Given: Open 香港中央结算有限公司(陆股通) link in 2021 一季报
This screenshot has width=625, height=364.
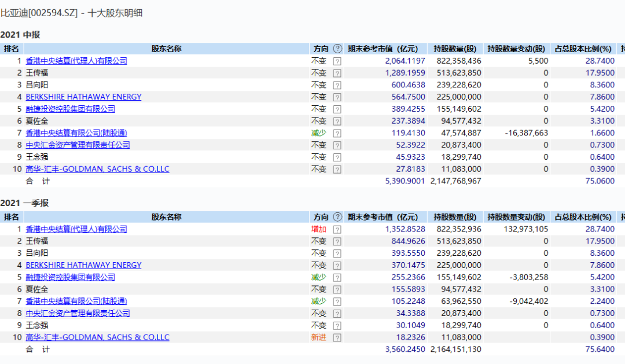Looking at the screenshot, I should pyautogui.click(x=76, y=302).
